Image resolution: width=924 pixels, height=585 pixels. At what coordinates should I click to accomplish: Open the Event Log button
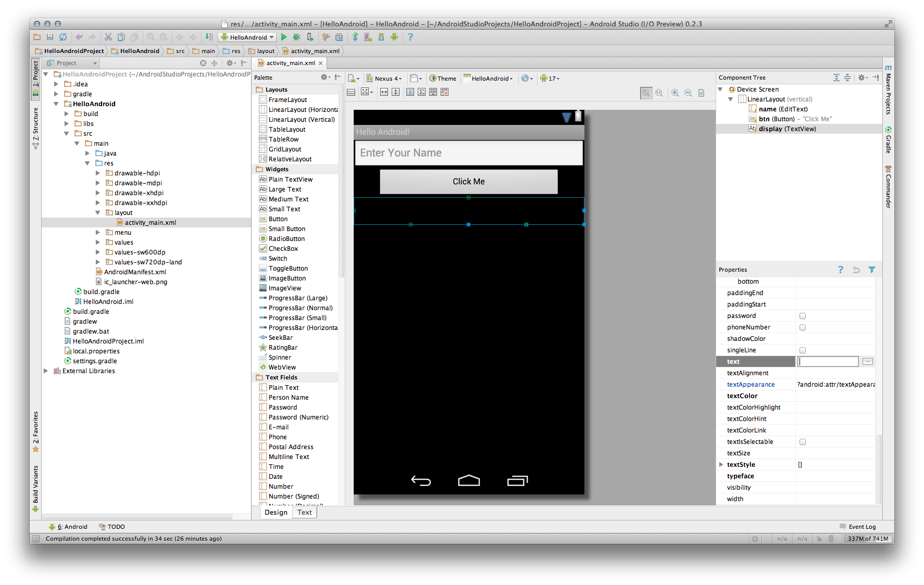[858, 527]
